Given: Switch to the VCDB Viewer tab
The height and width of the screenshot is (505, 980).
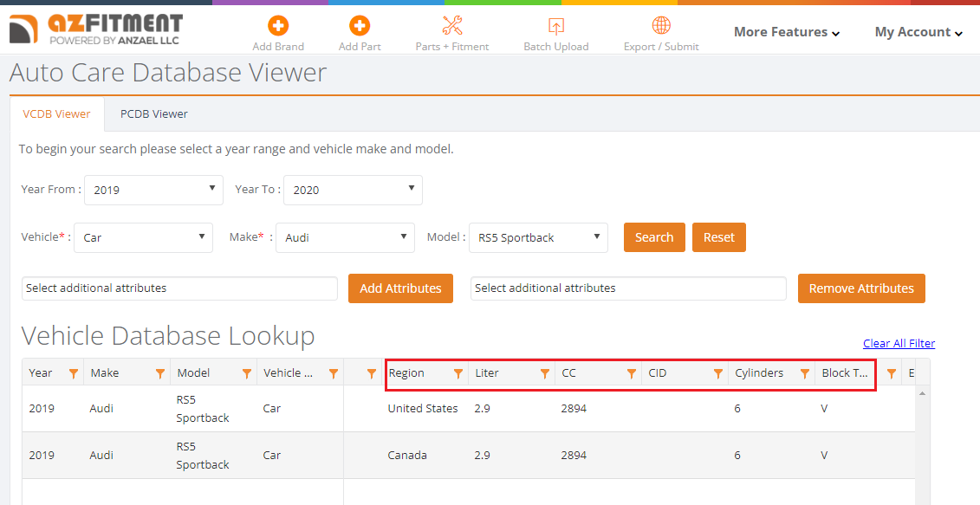Looking at the screenshot, I should coord(57,113).
